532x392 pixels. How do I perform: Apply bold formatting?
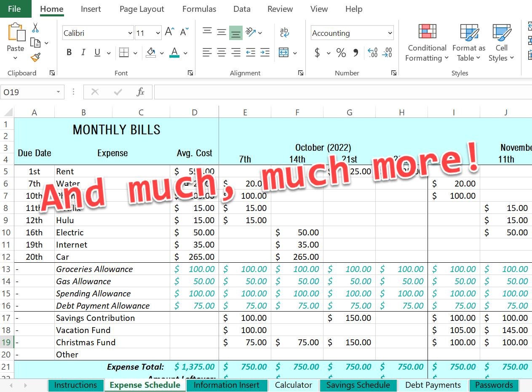tap(69, 52)
